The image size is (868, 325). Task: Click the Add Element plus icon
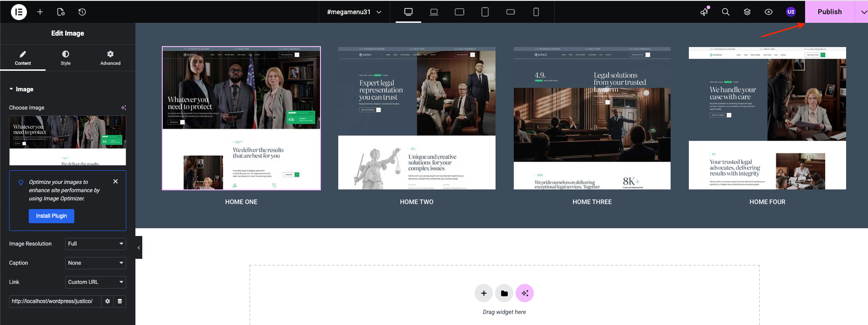point(40,12)
